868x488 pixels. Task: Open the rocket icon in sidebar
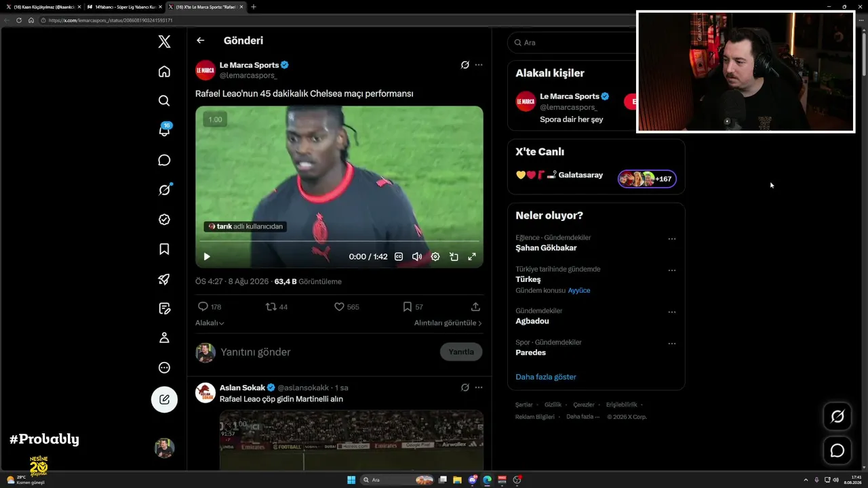pos(164,279)
